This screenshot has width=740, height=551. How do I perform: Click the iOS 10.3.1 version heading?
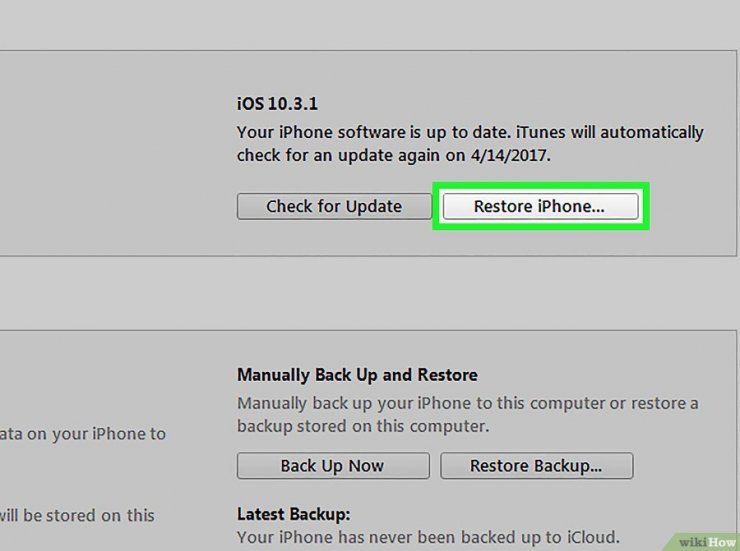tap(277, 104)
